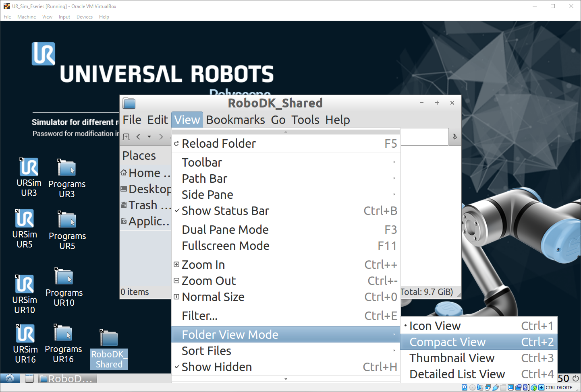Click the RoboDK taskbar window button
Viewport: 581px width, 392px height.
coord(68,379)
